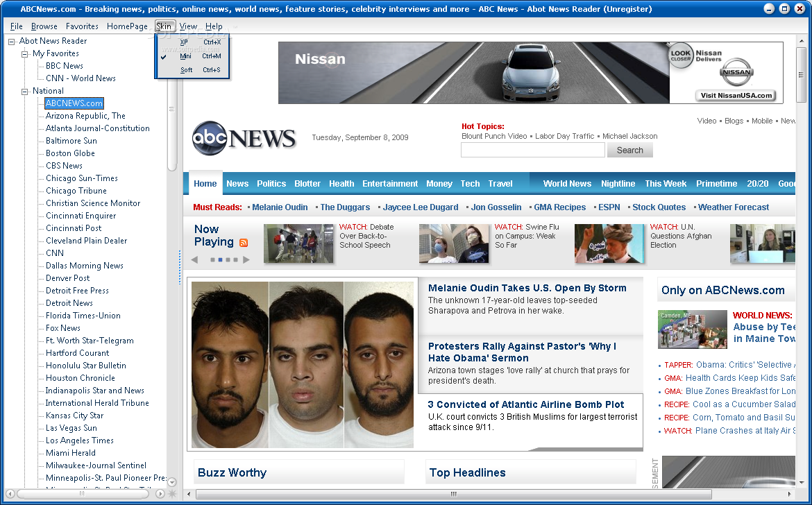Click the star icon below the tree

click(x=172, y=494)
